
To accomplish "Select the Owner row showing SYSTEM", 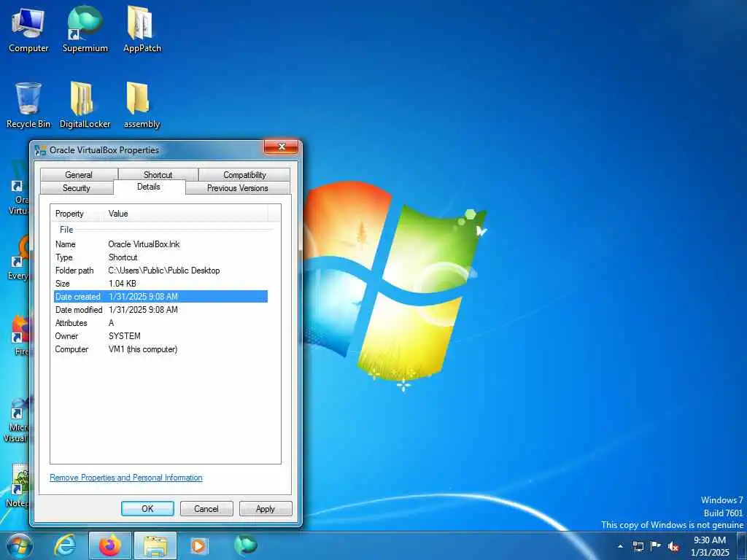I will pos(160,335).
